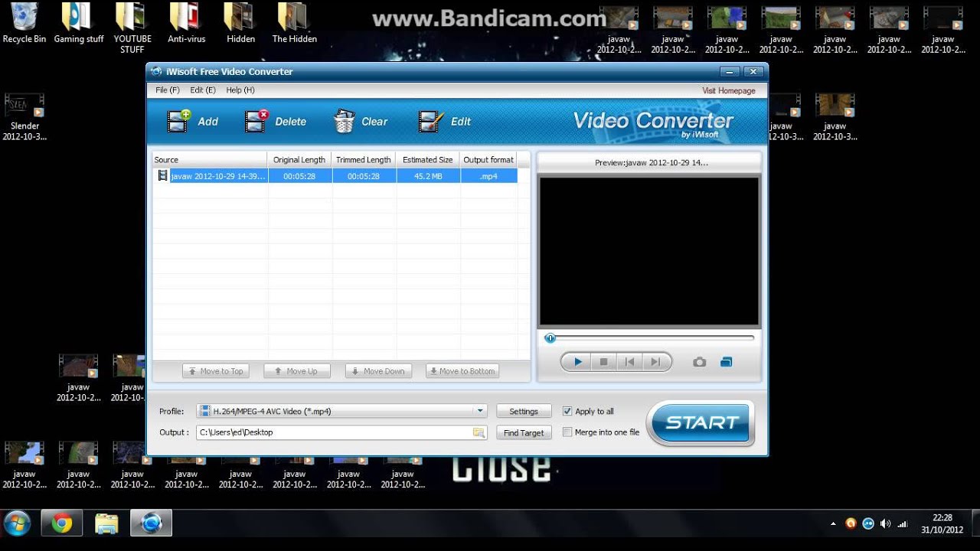Image resolution: width=980 pixels, height=551 pixels.
Task: Click iWisoft converter taskbar button
Action: coord(152,523)
